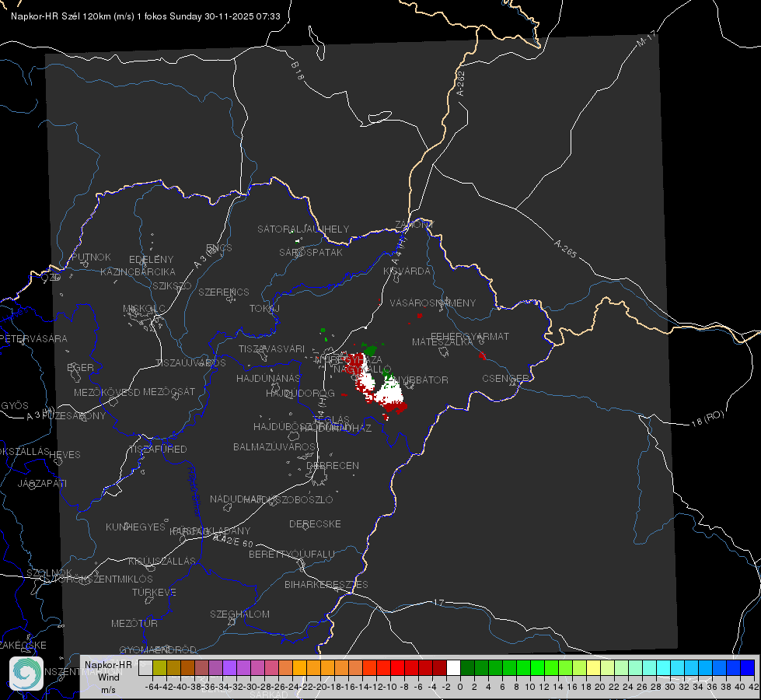This screenshot has height=700, width=761.
Task: Click the A42/E 60 road label
Action: (x=233, y=541)
